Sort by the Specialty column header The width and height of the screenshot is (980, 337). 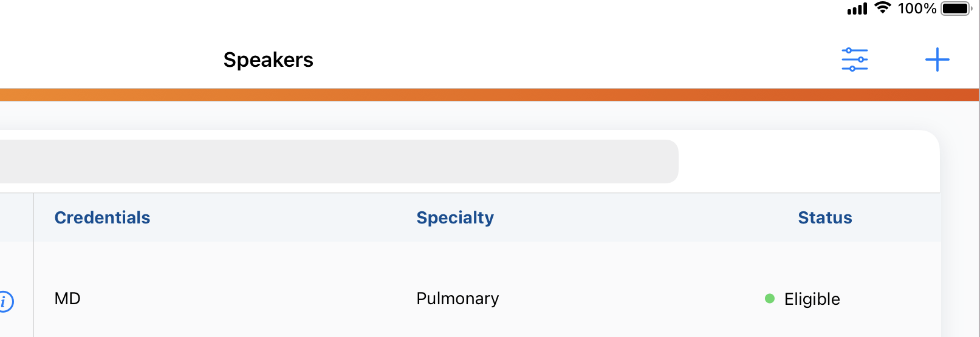pyautogui.click(x=455, y=217)
